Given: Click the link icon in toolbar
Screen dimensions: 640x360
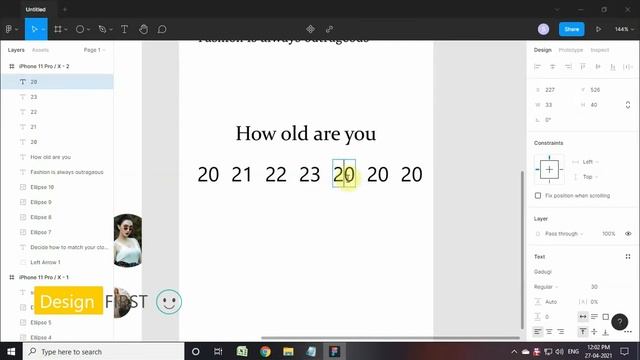Looking at the screenshot, I should coord(329,29).
